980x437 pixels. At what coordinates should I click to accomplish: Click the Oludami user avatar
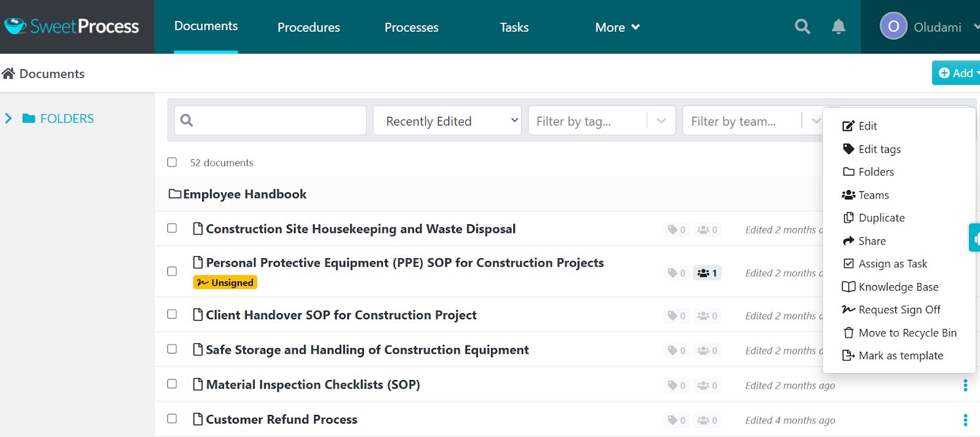pos(893,26)
